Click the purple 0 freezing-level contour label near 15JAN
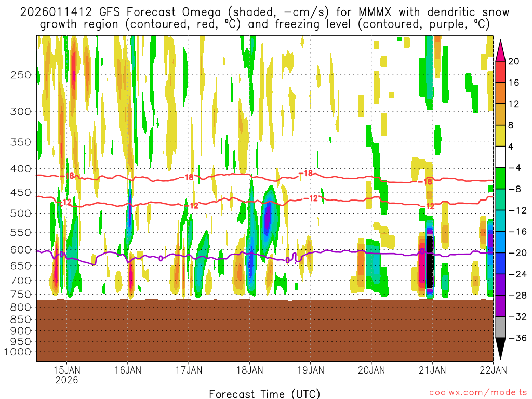The image size is (532, 399). coord(61,255)
